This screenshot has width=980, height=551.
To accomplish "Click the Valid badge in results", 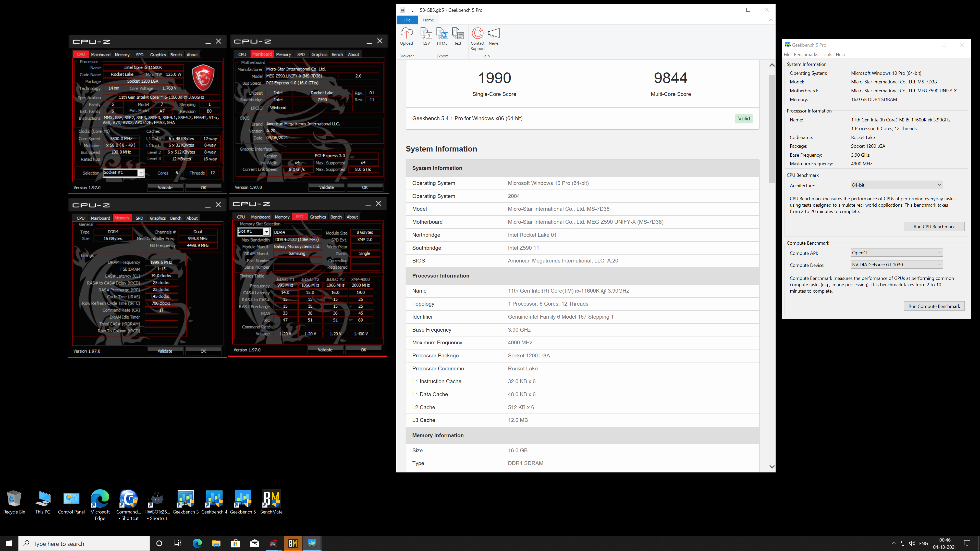I will click(x=744, y=118).
